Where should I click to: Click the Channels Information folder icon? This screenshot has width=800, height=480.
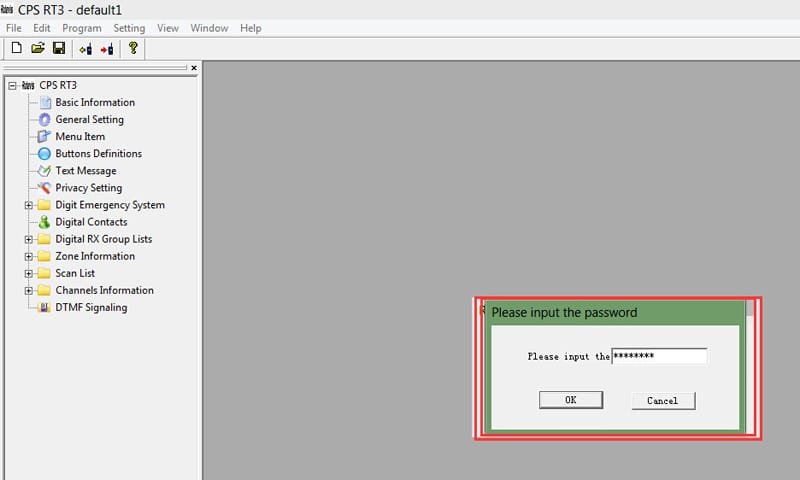coord(44,290)
